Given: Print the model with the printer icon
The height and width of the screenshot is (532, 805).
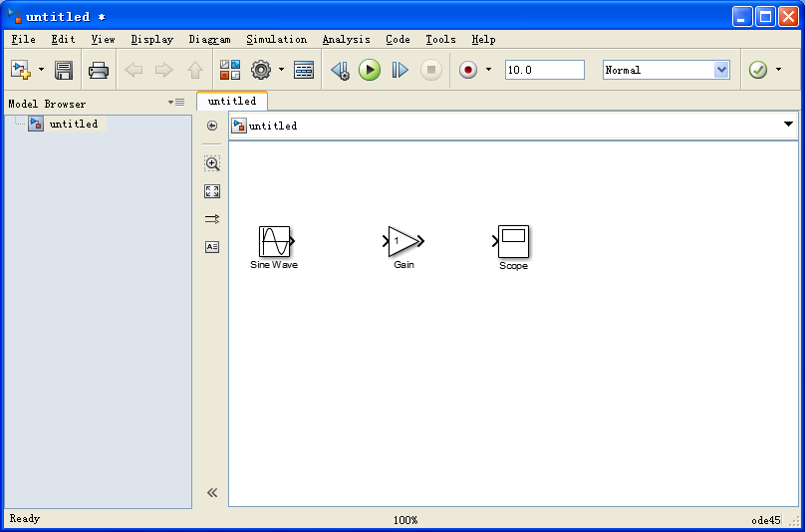Looking at the screenshot, I should 98,70.
